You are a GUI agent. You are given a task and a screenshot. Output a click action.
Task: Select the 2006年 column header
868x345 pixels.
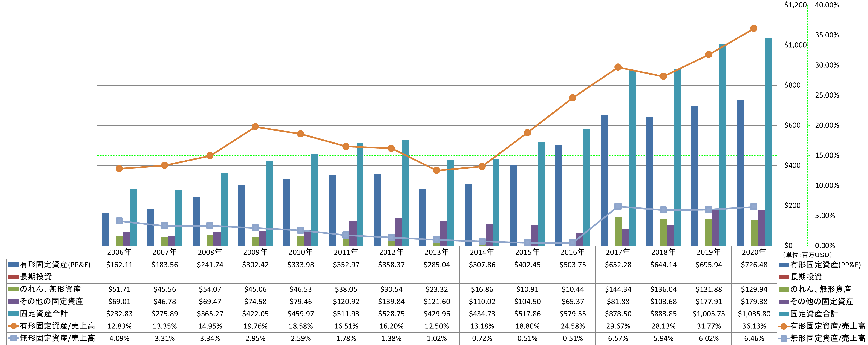click(119, 252)
